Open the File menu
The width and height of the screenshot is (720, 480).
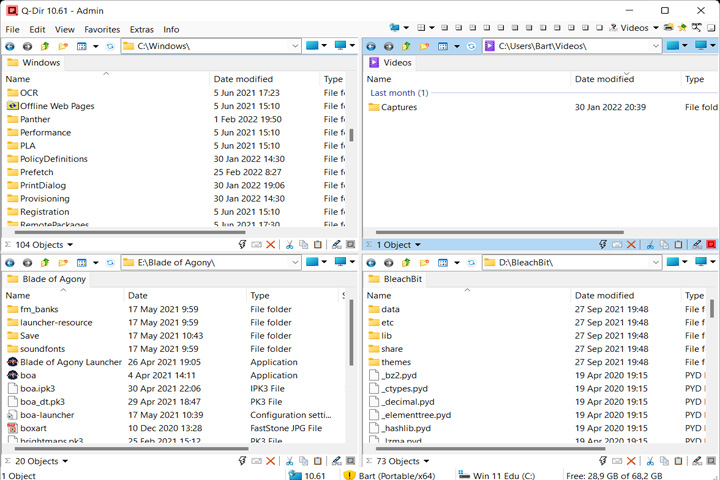point(12,29)
